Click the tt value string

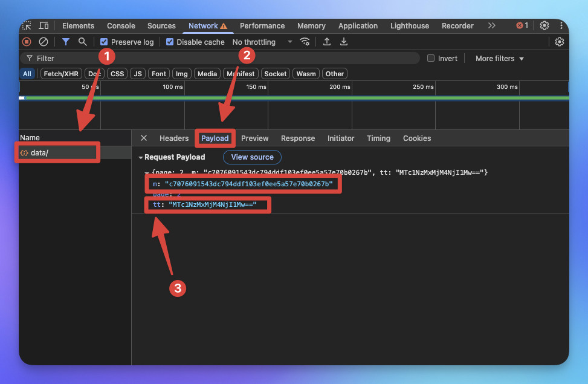[x=213, y=204]
